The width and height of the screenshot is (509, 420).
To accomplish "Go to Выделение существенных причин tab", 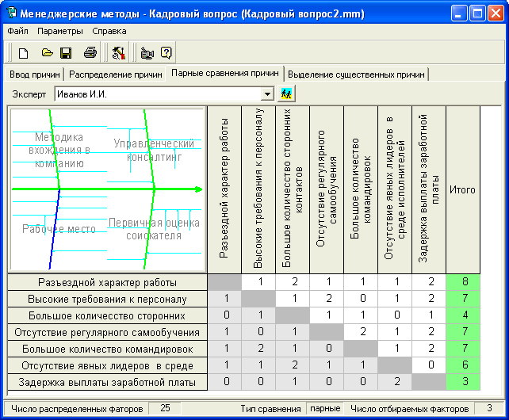I will coord(356,74).
